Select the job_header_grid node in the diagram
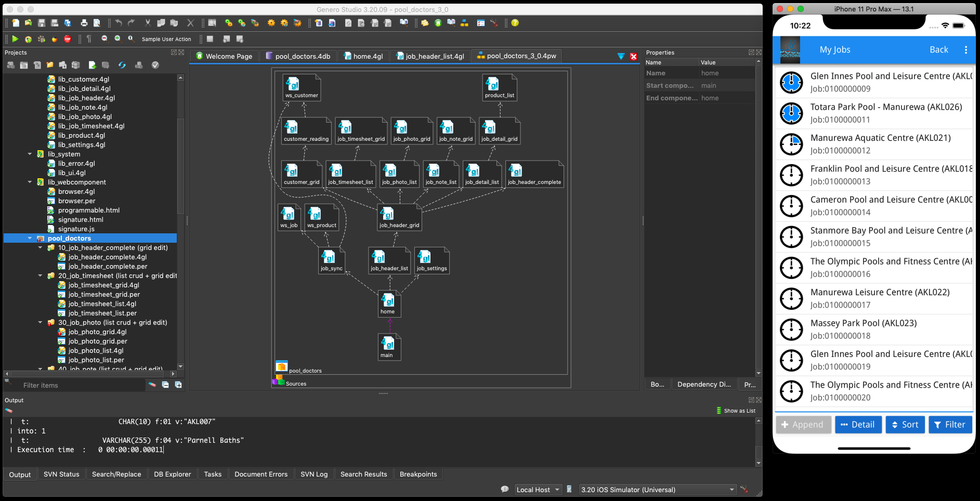This screenshot has width=980, height=501. point(399,217)
